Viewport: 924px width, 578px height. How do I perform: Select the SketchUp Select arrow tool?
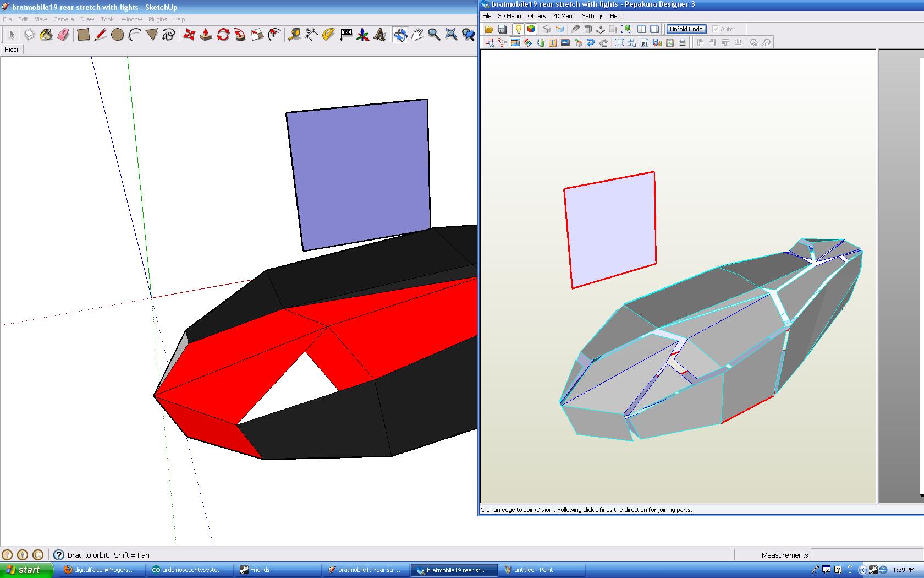(x=12, y=35)
